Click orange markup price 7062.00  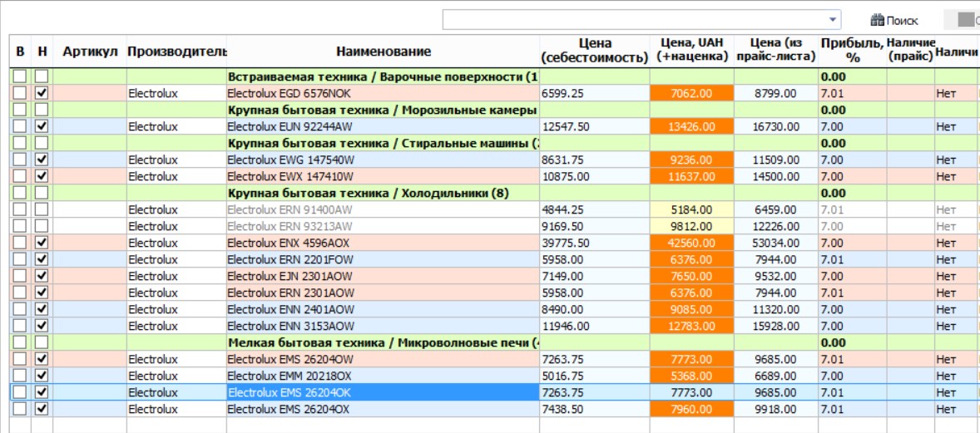(692, 94)
